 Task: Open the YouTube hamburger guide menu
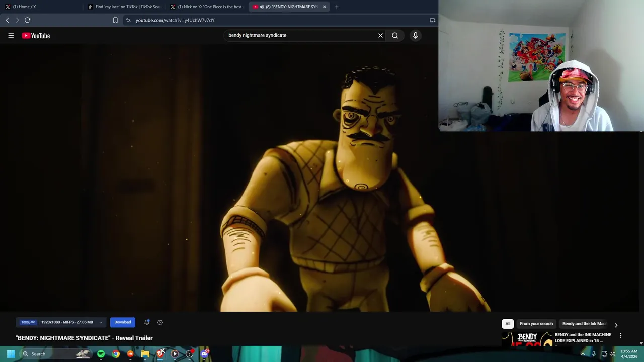pos(11,36)
